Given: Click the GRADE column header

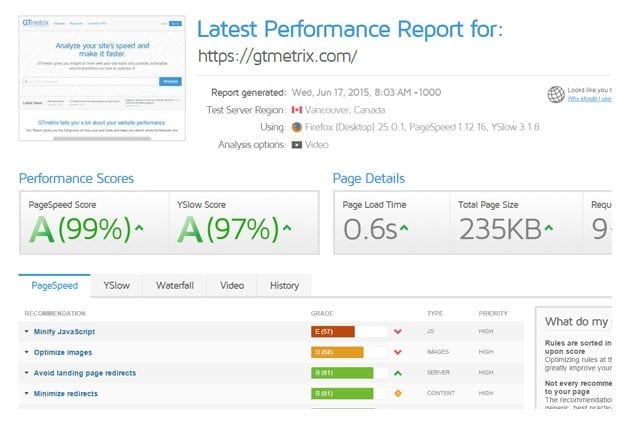Looking at the screenshot, I should [322, 313].
